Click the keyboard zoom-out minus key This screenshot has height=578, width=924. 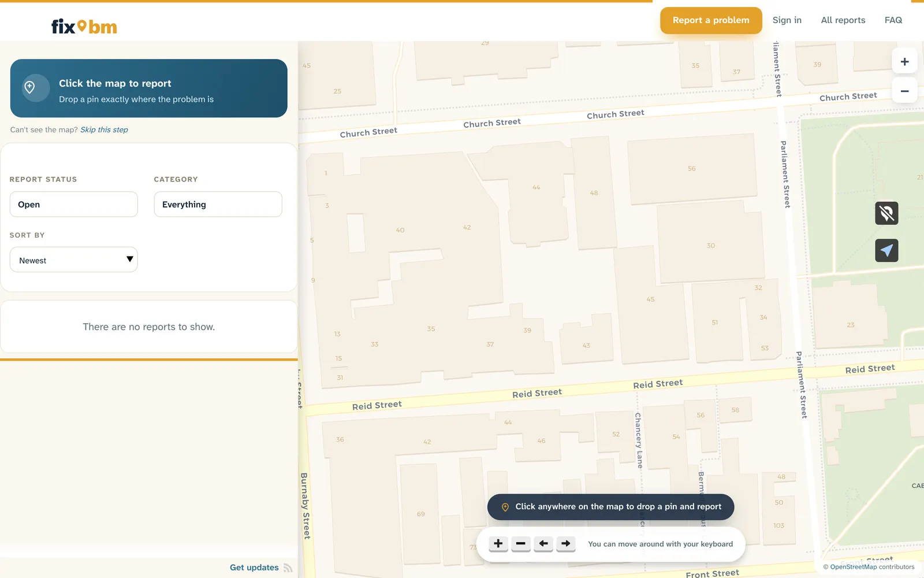521,543
